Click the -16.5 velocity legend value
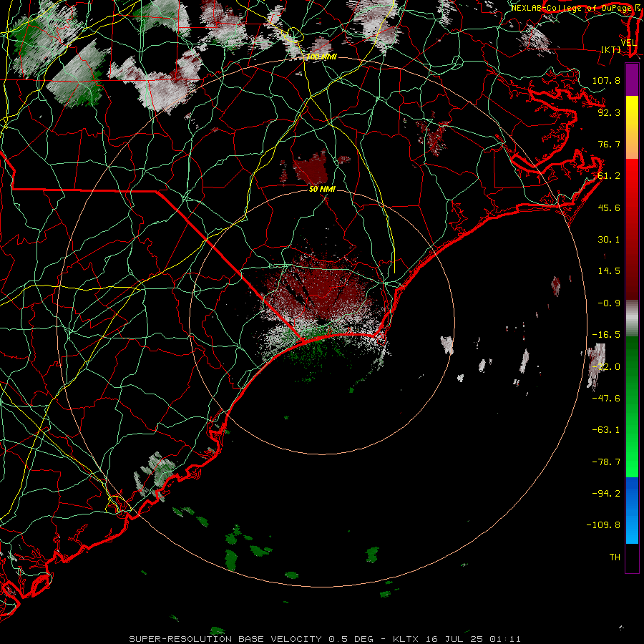 [606, 335]
